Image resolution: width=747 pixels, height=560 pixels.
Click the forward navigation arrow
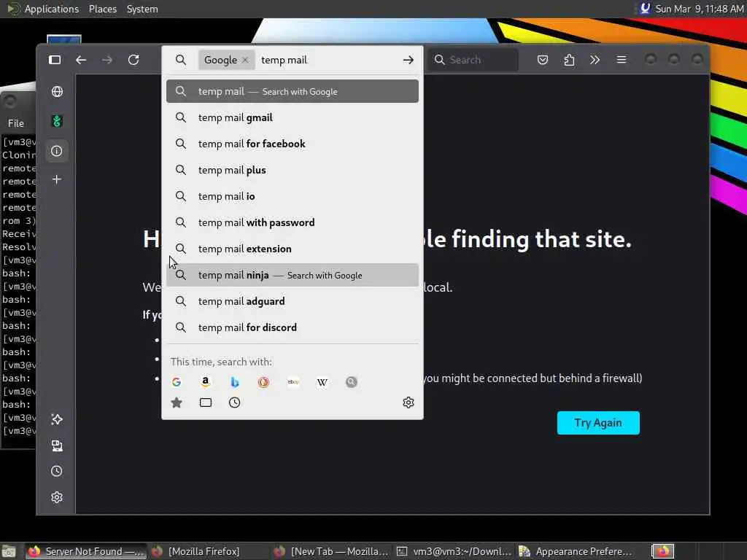point(107,60)
